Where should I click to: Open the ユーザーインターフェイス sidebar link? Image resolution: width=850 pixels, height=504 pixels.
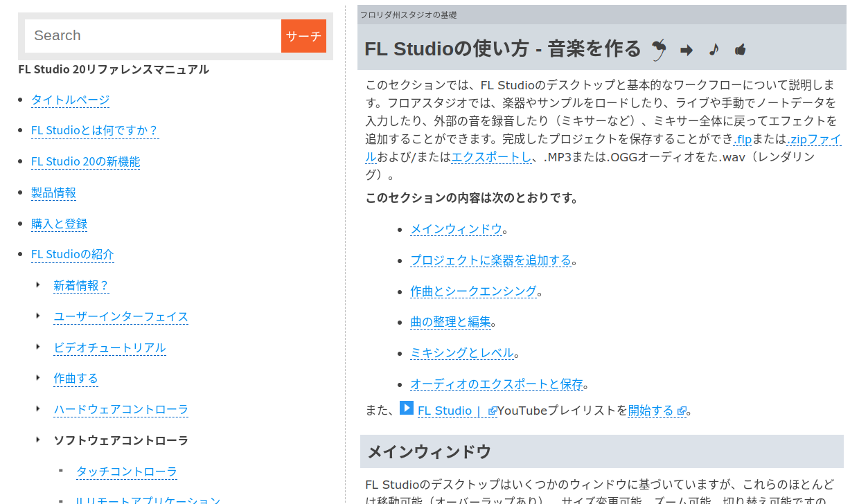(x=121, y=316)
